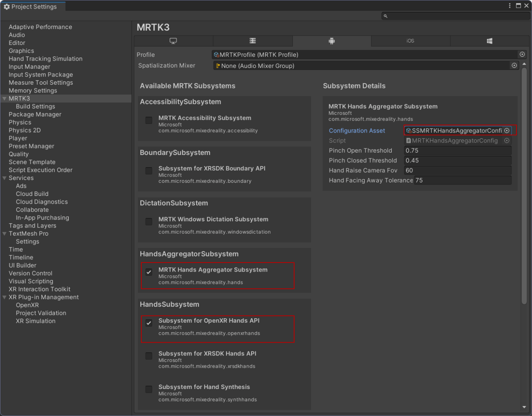Screen dimensions: 532x416
Task: Open object picker for Profile field
Action: [x=522, y=54]
